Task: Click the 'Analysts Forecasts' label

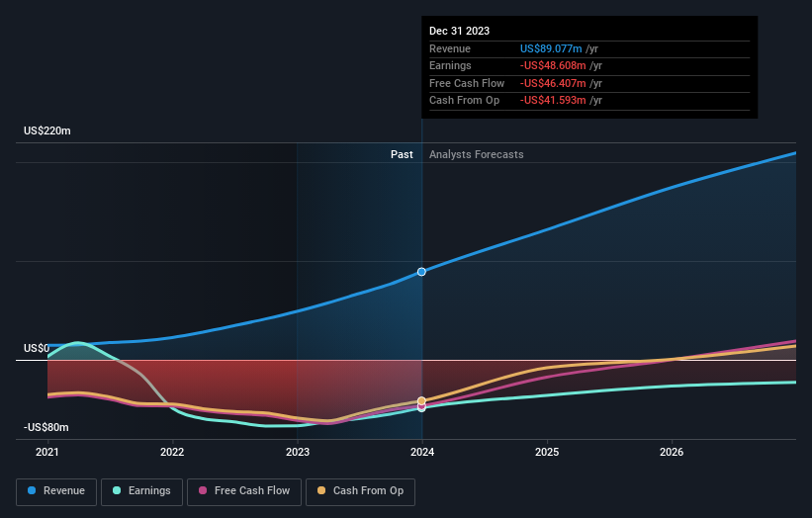Action: point(477,154)
